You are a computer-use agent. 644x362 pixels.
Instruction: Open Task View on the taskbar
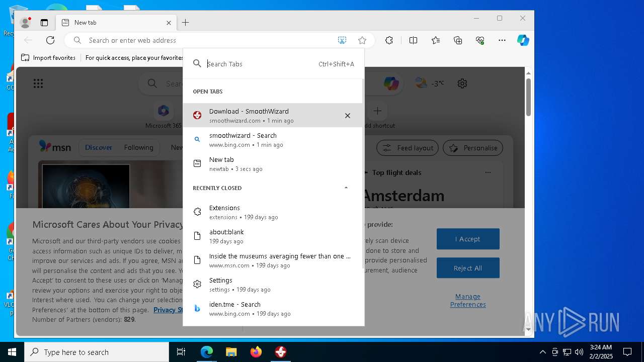click(x=181, y=352)
